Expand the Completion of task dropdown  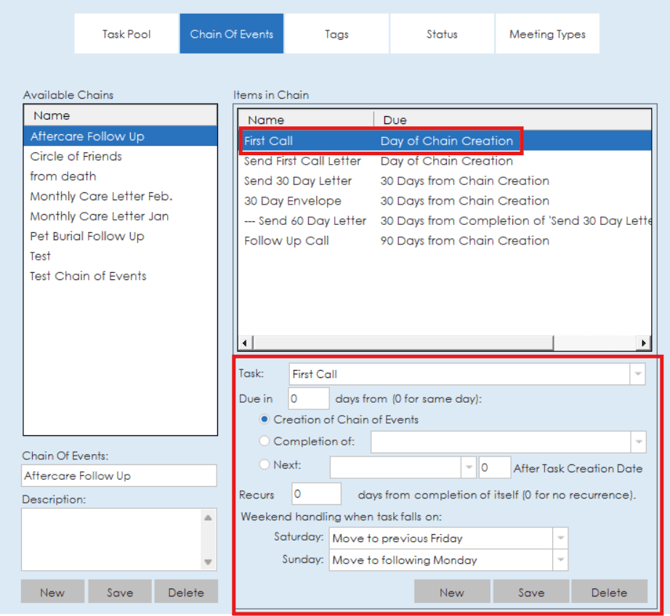pos(637,442)
